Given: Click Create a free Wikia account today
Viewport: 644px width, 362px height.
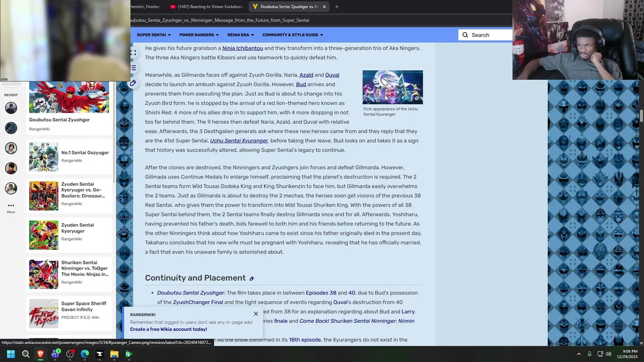Looking at the screenshot, I should click(x=169, y=329).
